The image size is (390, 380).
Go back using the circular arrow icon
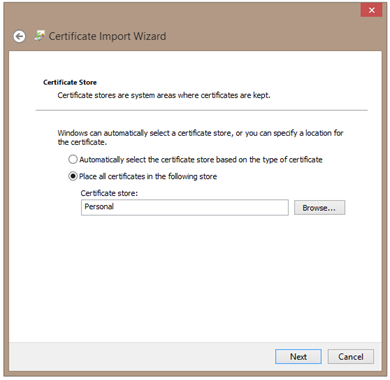coord(19,36)
